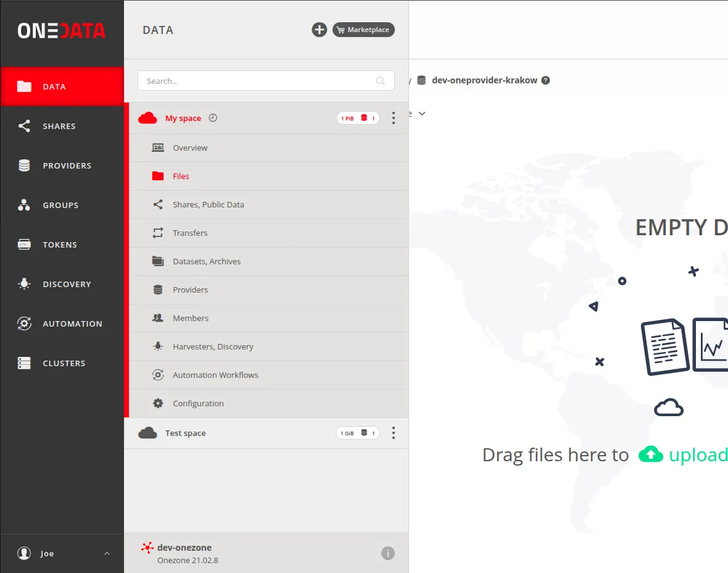728x573 pixels.
Task: Open the Marketplace
Action: point(363,30)
